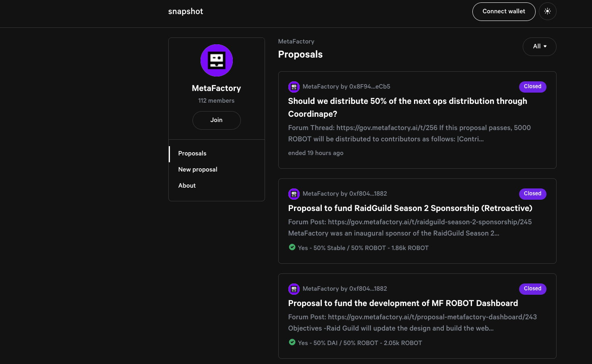Open New proposal from the sidebar
This screenshot has height=364, width=592.
point(198,170)
